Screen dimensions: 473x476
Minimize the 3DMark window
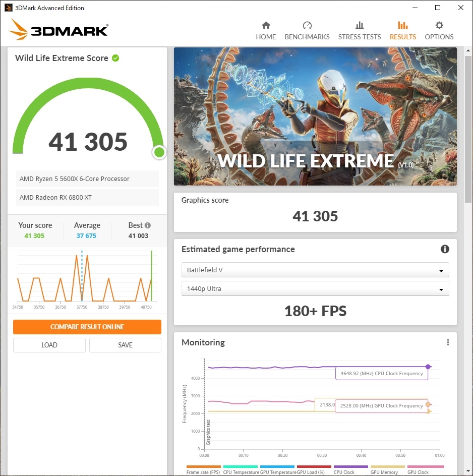click(415, 8)
